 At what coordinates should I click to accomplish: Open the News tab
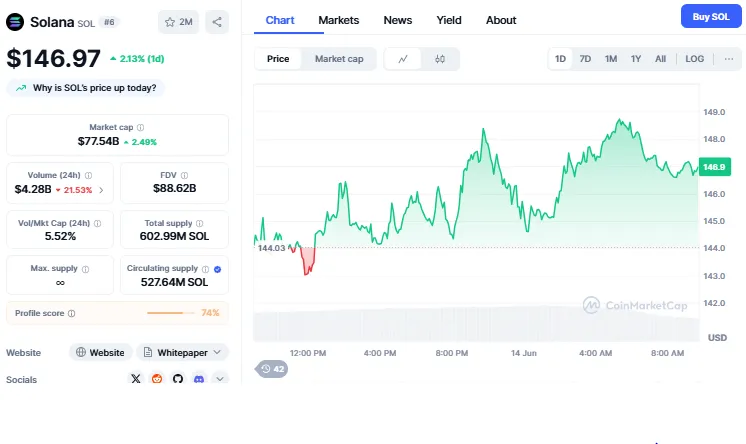click(397, 20)
